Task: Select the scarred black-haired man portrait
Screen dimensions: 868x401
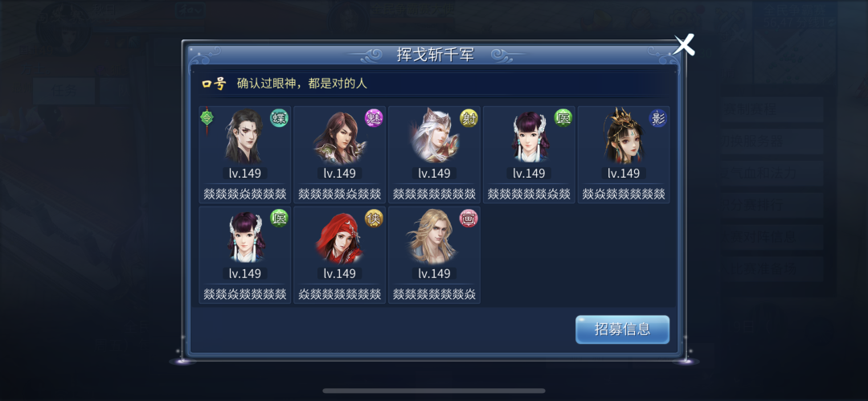Action: [x=244, y=136]
